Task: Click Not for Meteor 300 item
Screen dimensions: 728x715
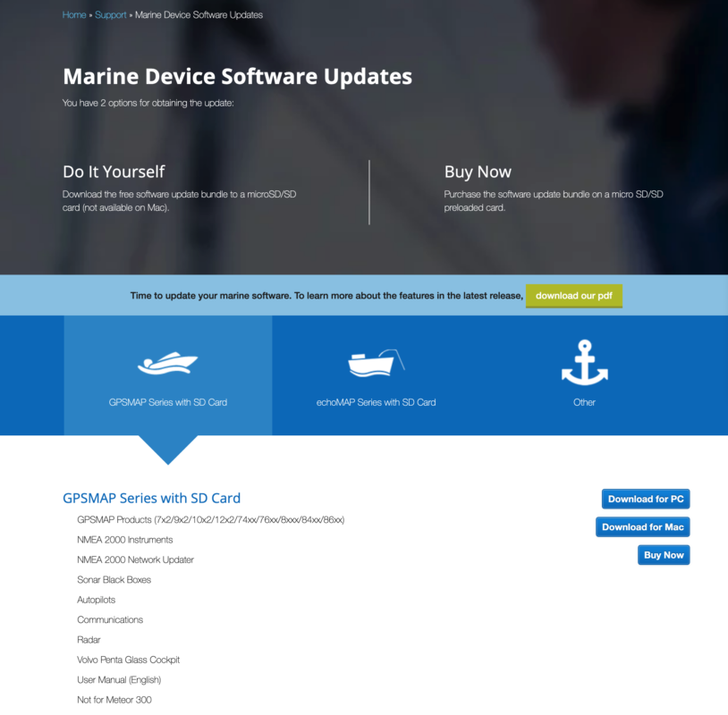Action: point(114,700)
